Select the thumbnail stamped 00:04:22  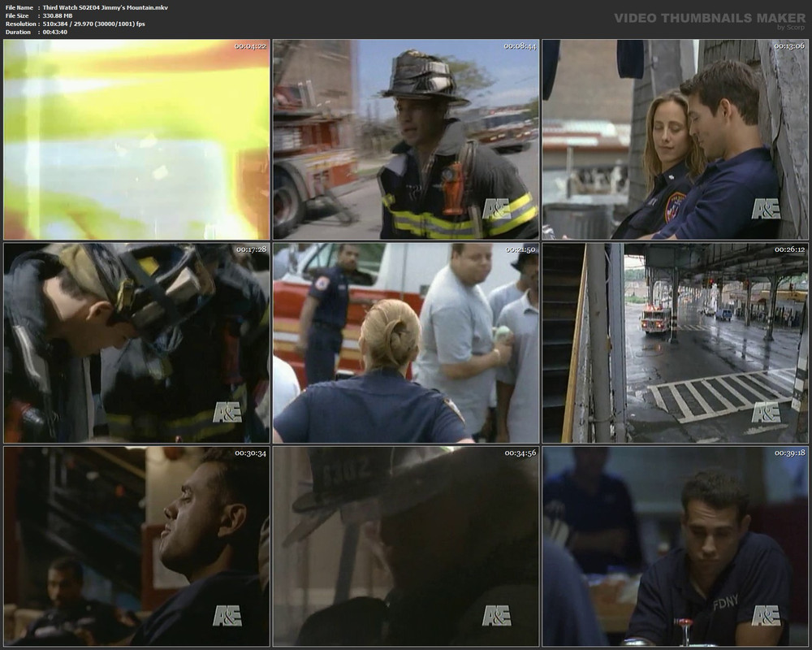click(x=136, y=140)
